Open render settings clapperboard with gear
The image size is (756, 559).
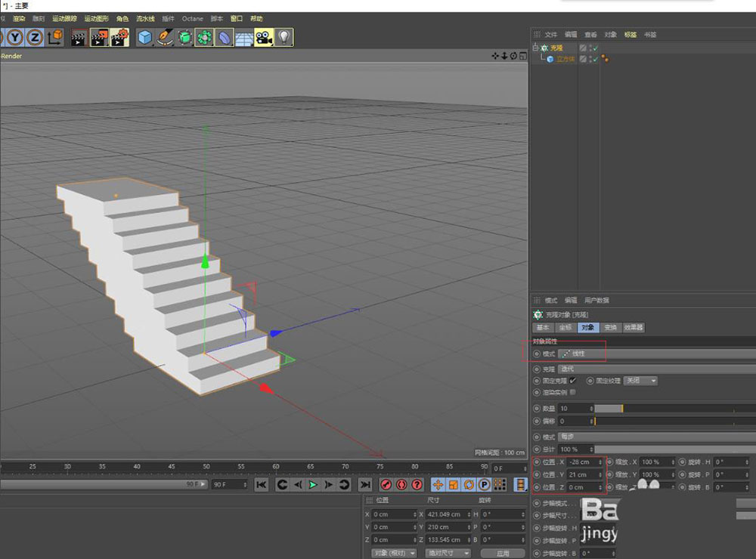pos(119,37)
